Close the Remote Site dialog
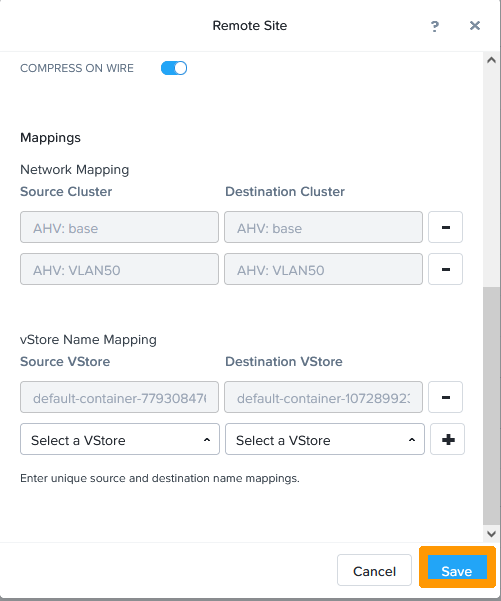The height and width of the screenshot is (601, 501). pos(475,26)
